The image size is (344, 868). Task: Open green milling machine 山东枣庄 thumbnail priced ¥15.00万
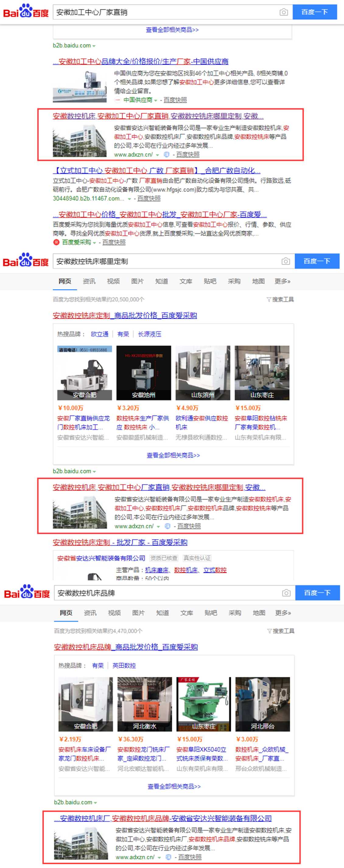(x=204, y=704)
